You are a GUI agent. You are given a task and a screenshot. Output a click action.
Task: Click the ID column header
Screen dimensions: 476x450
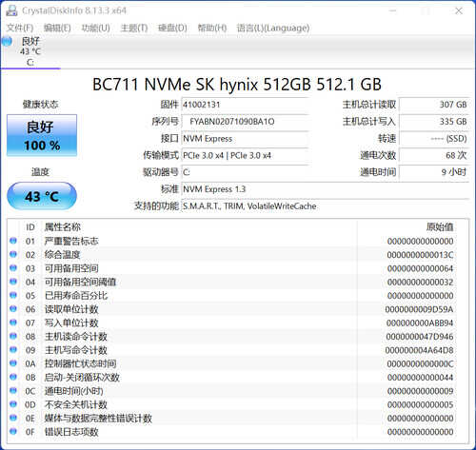tap(30, 227)
